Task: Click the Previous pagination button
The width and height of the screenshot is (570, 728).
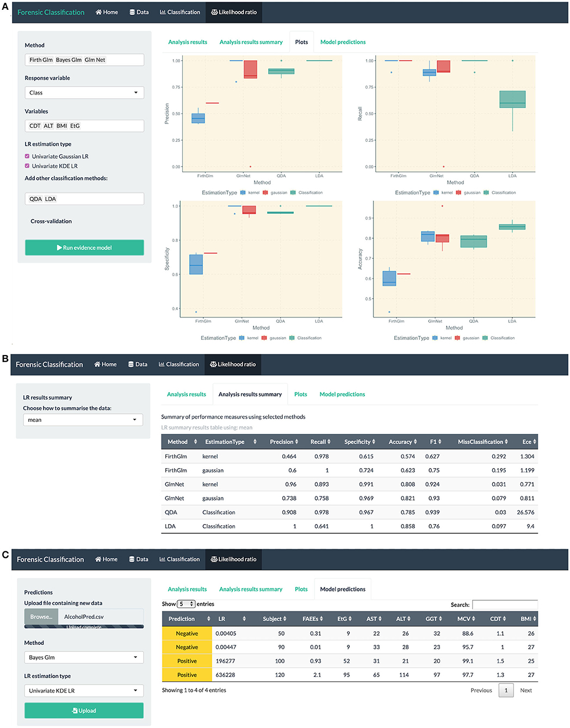Action: [481, 690]
